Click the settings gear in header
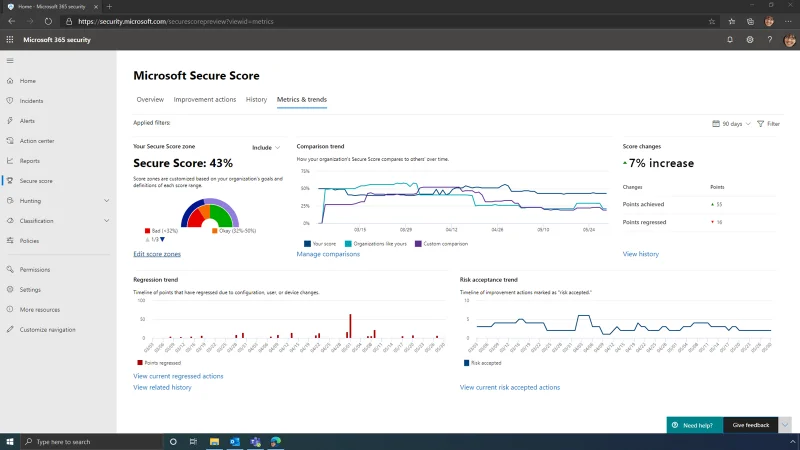Viewport: 800px width, 450px height. [749, 39]
